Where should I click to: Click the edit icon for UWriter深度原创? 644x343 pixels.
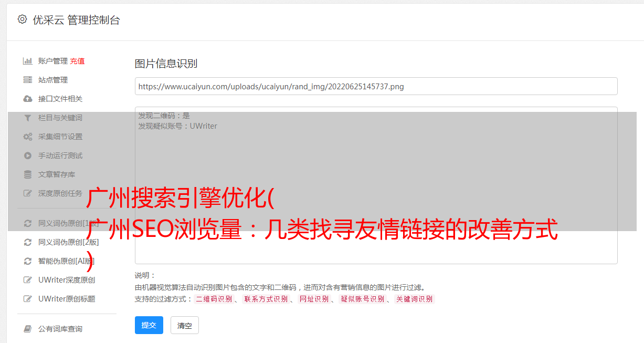(28, 280)
